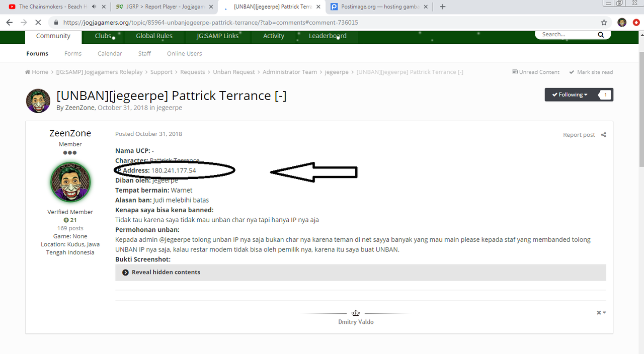The height and width of the screenshot is (354, 644).
Task: Click the Jogjagamers Roleplay breadcrumb
Action: pyautogui.click(x=99, y=72)
